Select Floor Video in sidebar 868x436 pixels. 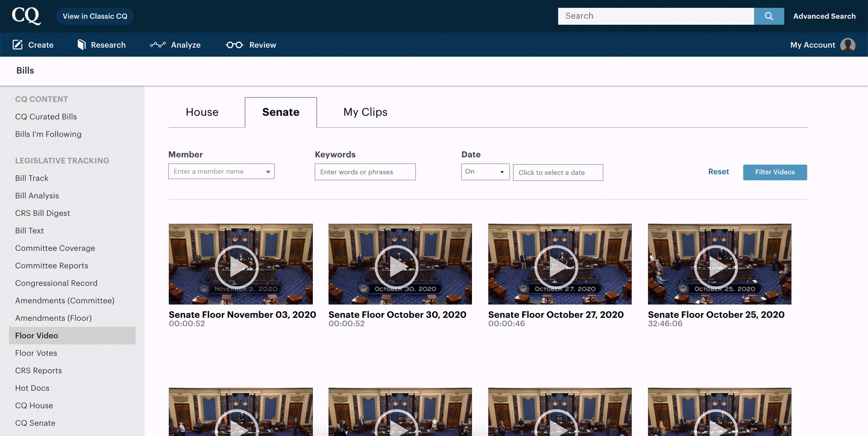click(x=72, y=335)
